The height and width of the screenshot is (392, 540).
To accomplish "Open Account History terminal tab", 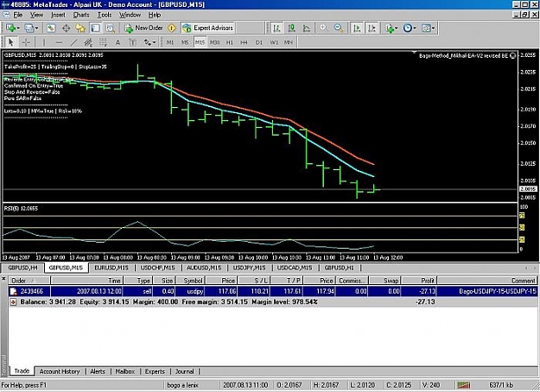I will (x=60, y=371).
